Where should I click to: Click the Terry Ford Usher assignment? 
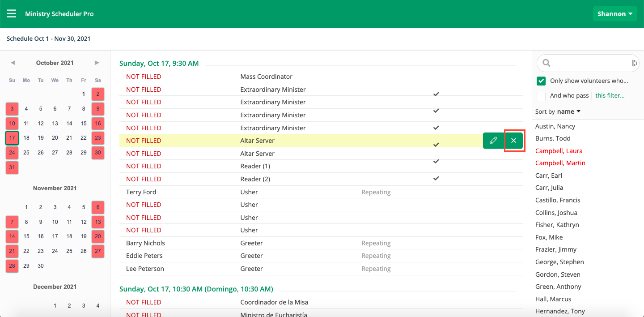click(x=141, y=192)
